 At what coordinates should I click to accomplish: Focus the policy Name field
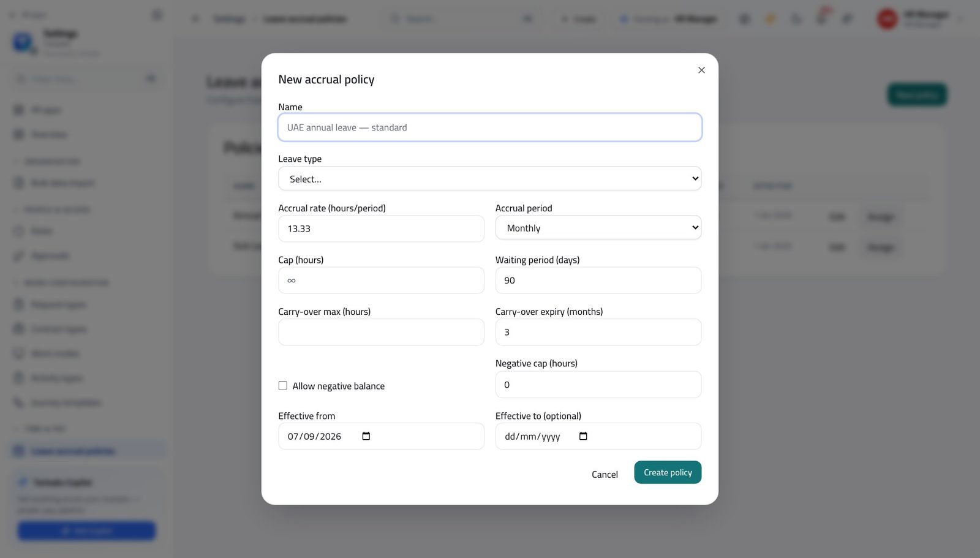(x=490, y=127)
